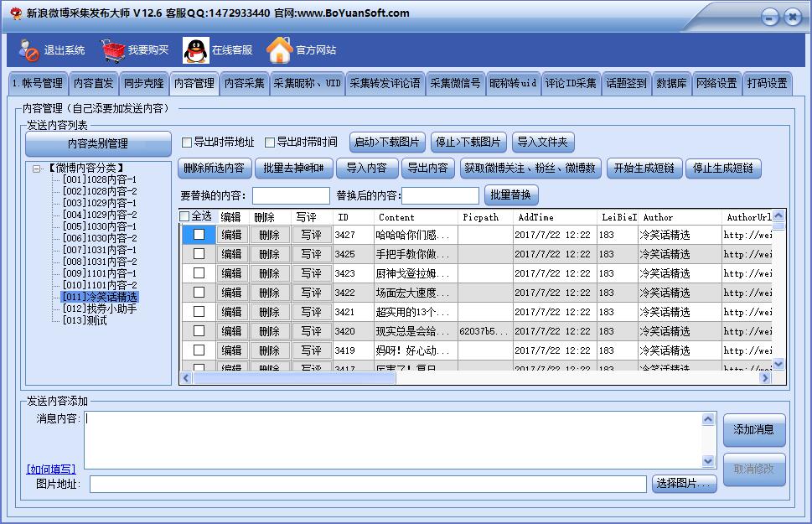Check the row checkbox for ID 3427
Viewport: 812px width, 524px height.
pyautogui.click(x=199, y=234)
